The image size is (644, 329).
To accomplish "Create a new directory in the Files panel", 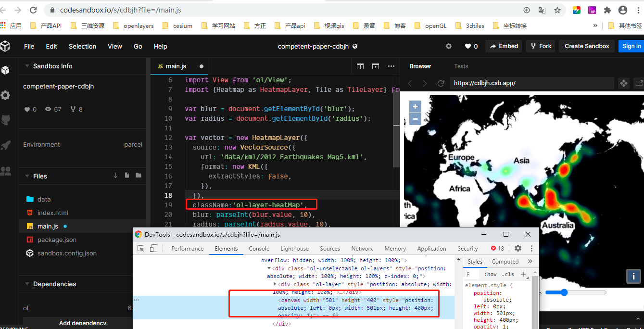I will (139, 175).
